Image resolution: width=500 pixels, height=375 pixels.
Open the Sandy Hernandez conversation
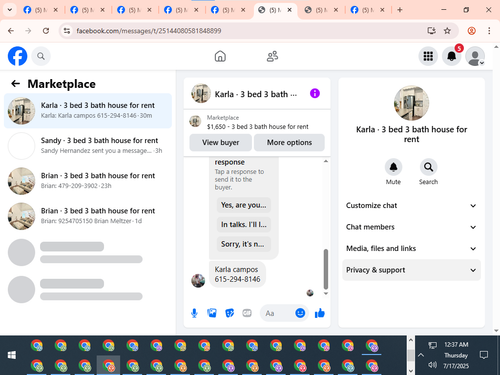88,146
